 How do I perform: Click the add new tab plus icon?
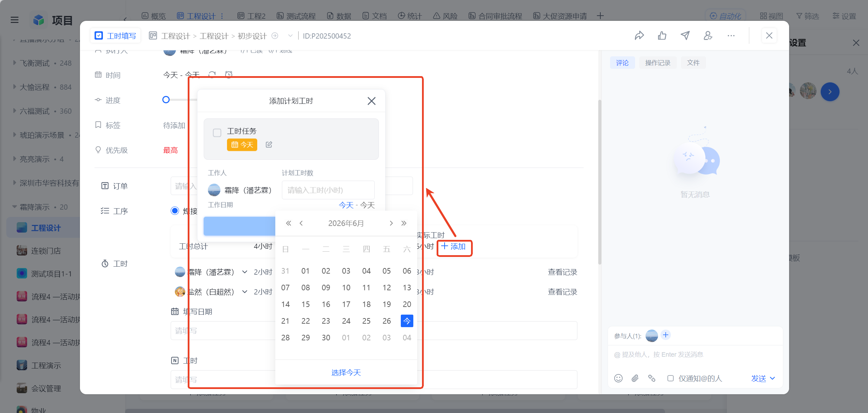[600, 16]
